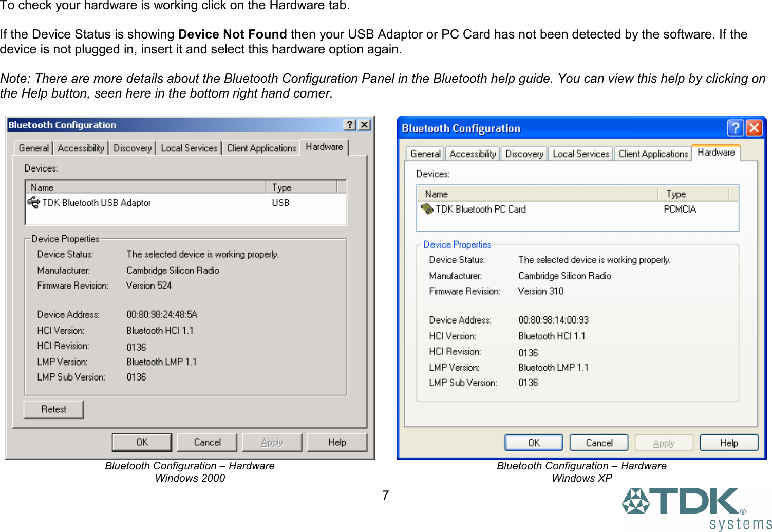Click PC Card icon beside TDK Bluetooth PC Card
772x532 pixels.
pyautogui.click(x=427, y=209)
